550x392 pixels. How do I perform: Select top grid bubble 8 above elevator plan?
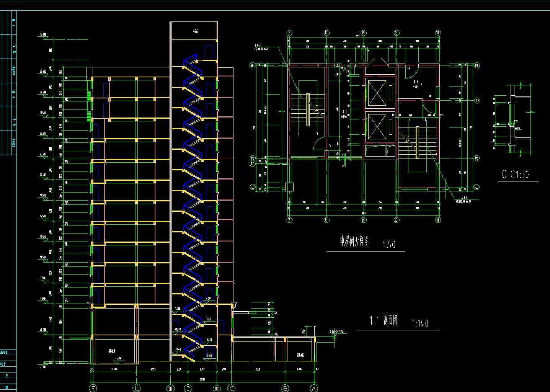coord(397,33)
